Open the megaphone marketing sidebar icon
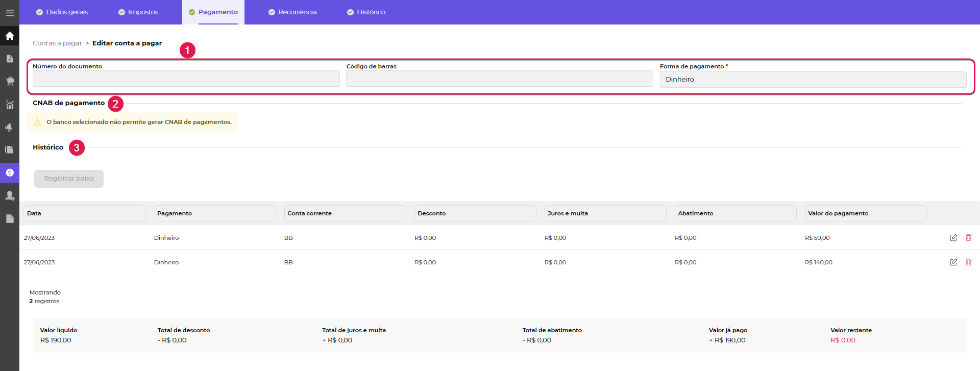 pyautogui.click(x=10, y=127)
